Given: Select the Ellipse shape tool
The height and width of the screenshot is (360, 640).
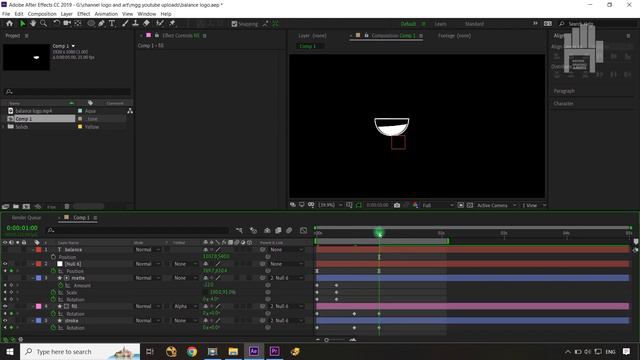Looking at the screenshot, I should click(91, 24).
